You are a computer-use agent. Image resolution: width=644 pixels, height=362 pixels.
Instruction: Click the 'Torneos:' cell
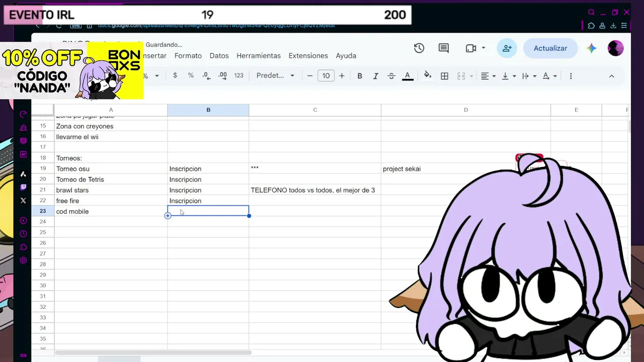pyautogui.click(x=111, y=158)
